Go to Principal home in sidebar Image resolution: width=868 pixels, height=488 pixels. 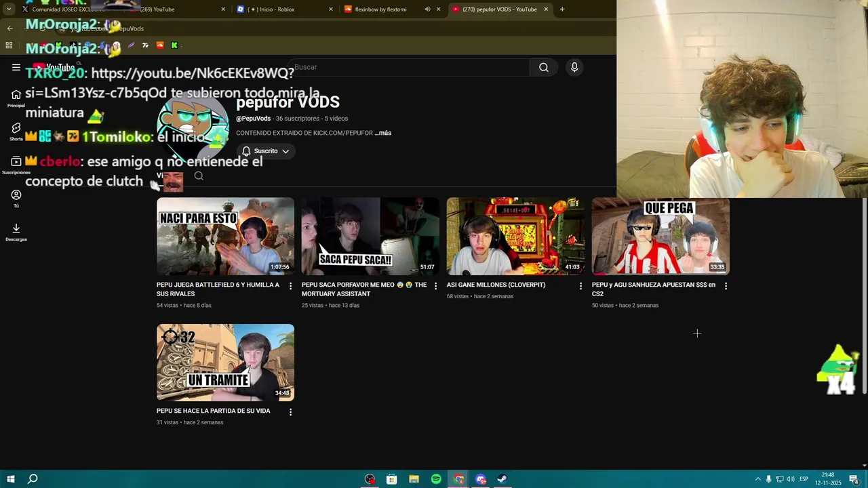coord(16,98)
